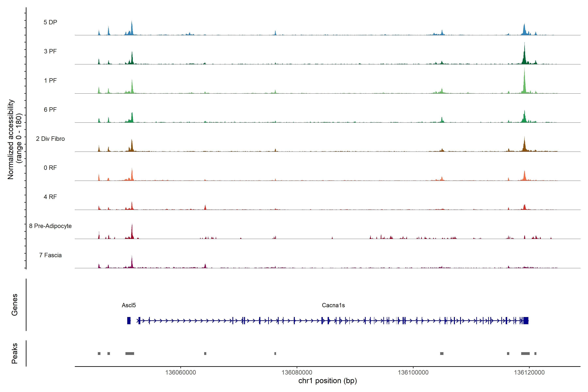
Task: Click the widest leftmost grey peak bar
Action: (x=130, y=353)
